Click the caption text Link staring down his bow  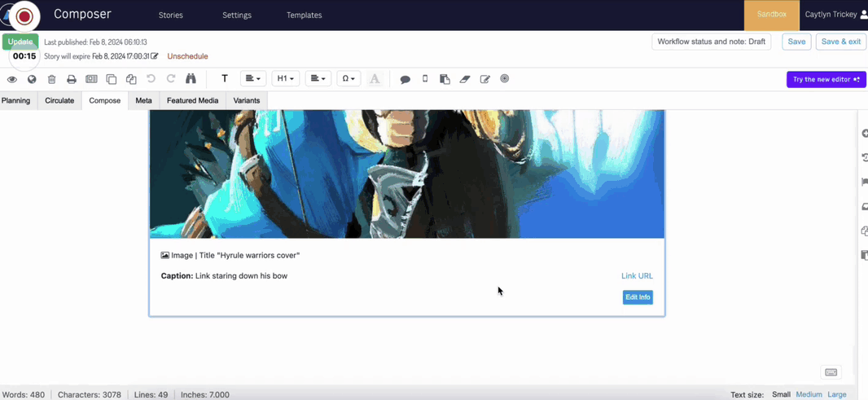(x=241, y=276)
